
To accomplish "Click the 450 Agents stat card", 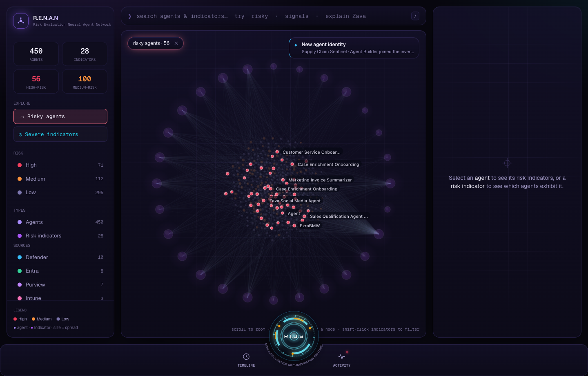I will tap(36, 54).
